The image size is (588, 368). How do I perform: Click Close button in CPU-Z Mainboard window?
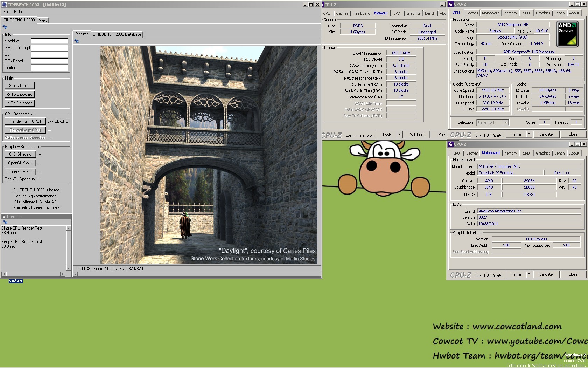(x=573, y=274)
